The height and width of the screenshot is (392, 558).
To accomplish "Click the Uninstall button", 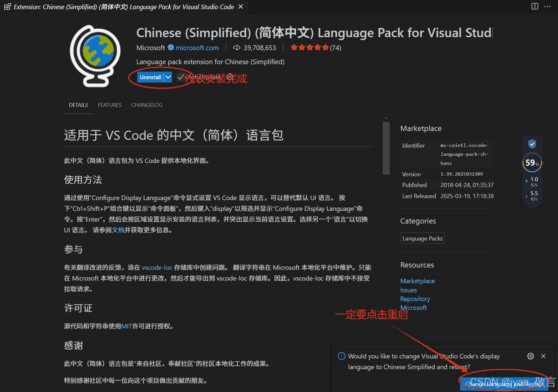I will [x=150, y=77].
